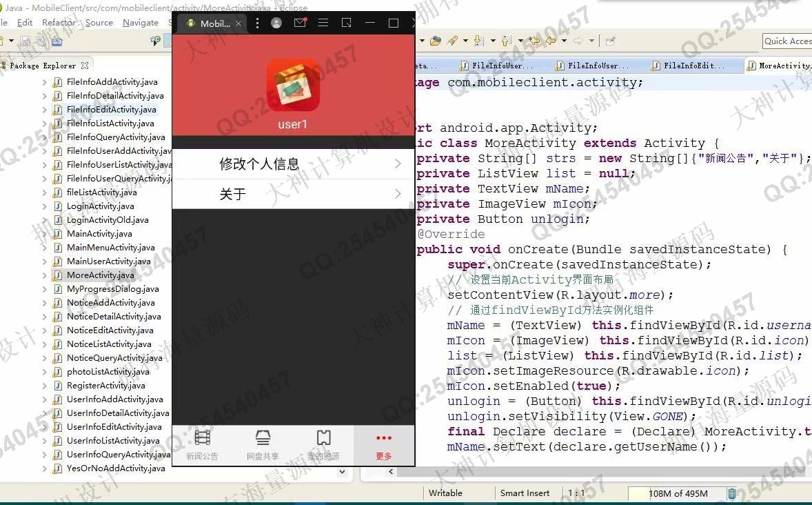Close the Package Explorer view
Viewport: 812px width, 505px height.
(x=85, y=66)
